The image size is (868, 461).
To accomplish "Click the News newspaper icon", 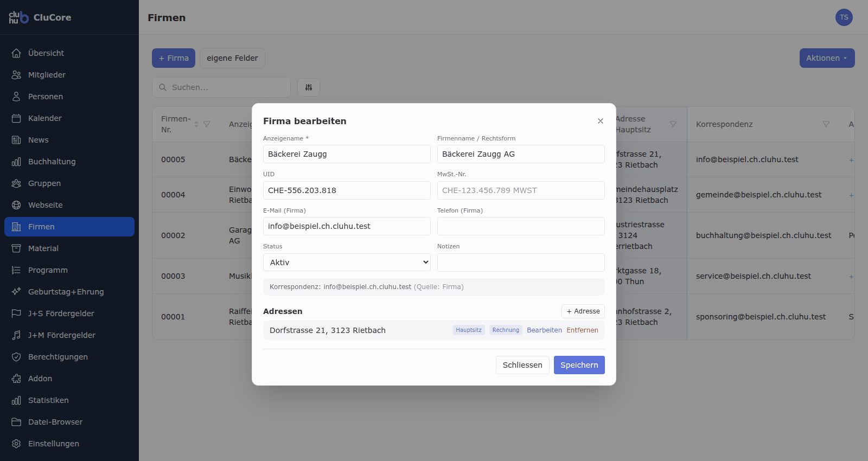I will click(16, 140).
